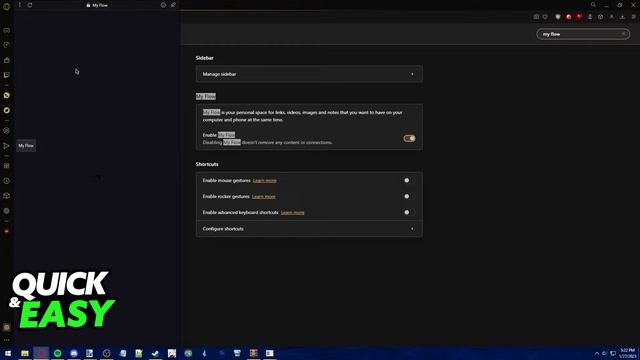Clear the settings search field
The height and width of the screenshot is (360, 640).
click(623, 34)
